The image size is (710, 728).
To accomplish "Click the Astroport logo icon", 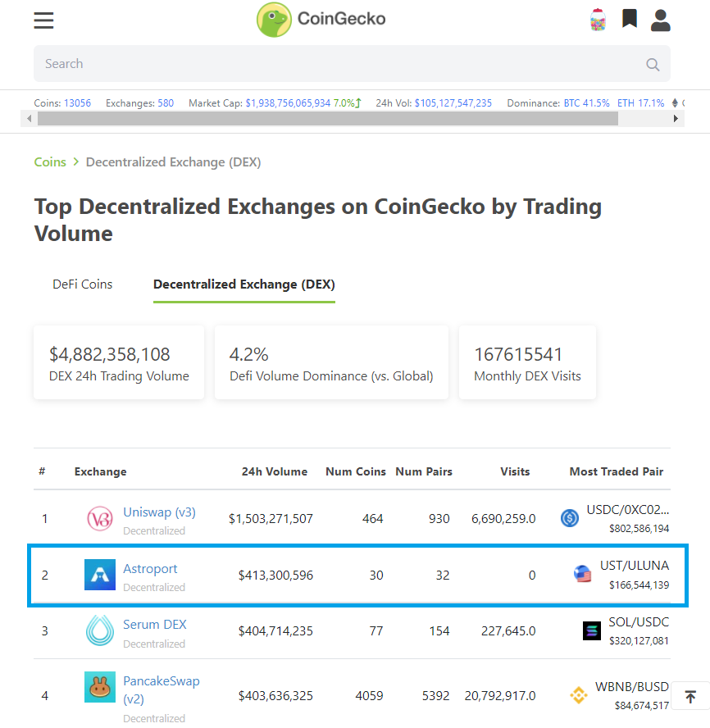I will click(x=100, y=575).
